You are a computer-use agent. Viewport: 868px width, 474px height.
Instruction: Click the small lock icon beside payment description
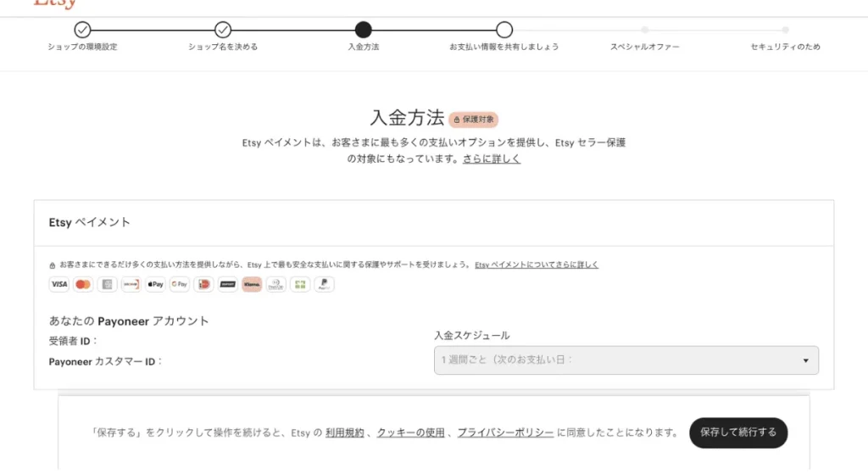click(x=52, y=265)
